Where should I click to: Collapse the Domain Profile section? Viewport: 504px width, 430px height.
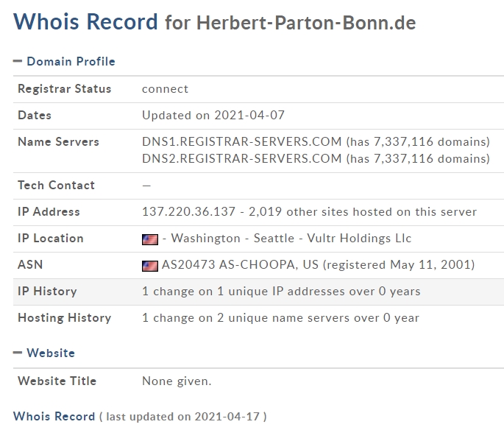pyautogui.click(x=64, y=61)
